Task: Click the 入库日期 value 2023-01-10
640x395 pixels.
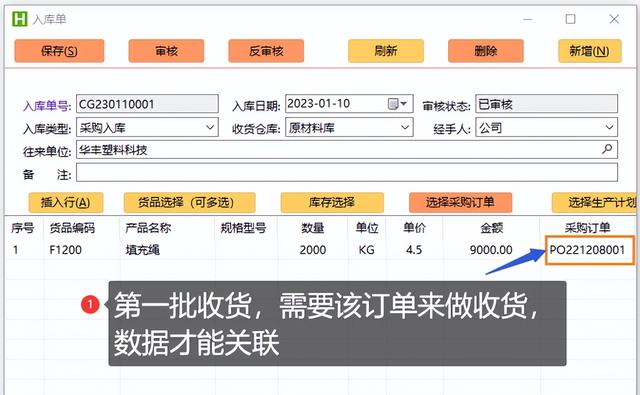Action: pyautogui.click(x=319, y=104)
